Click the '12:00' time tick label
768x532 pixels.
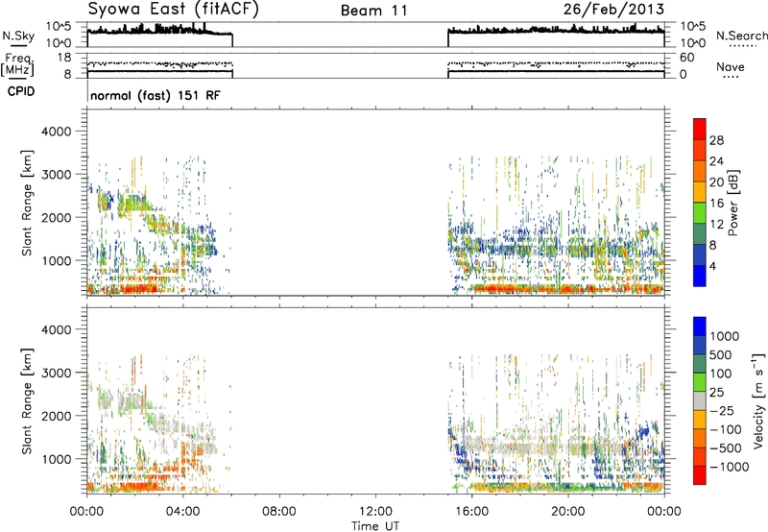(375, 512)
